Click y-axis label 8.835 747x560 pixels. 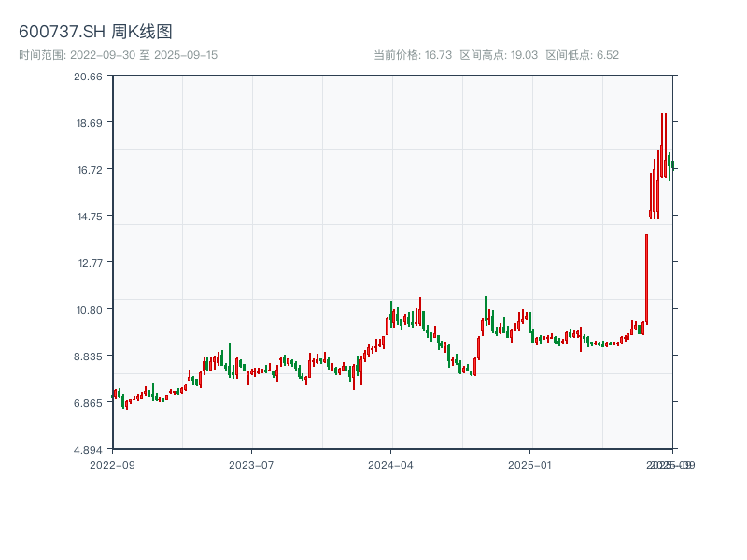88,357
